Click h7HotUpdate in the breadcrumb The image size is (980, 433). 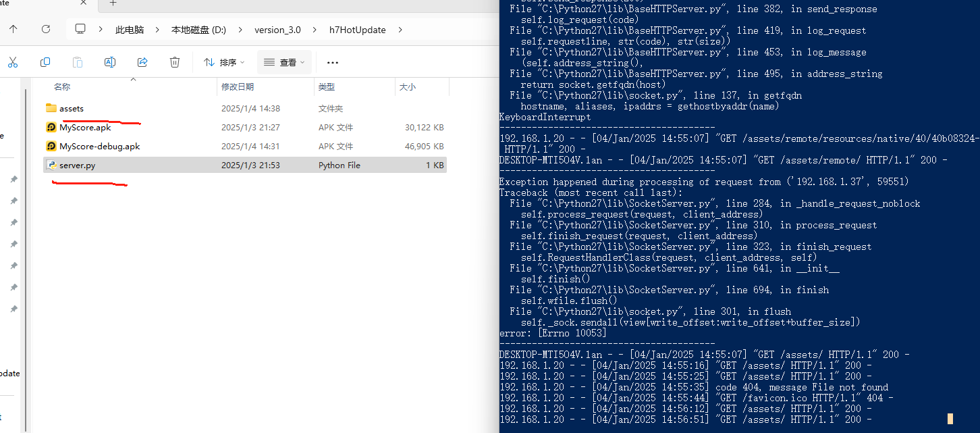(357, 30)
